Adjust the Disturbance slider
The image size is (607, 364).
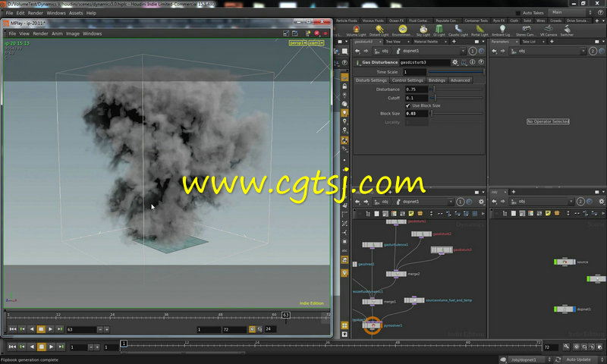click(457, 89)
